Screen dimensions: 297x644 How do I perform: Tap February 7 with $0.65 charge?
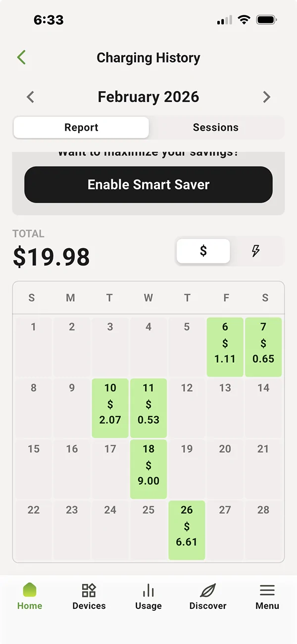pos(263,347)
